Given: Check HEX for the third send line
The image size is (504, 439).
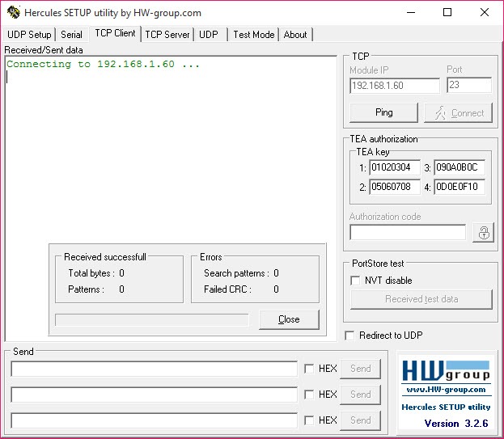Looking at the screenshot, I should (x=309, y=420).
